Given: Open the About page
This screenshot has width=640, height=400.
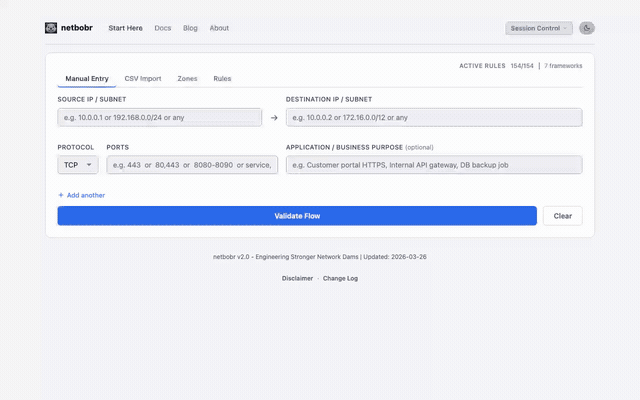Looking at the screenshot, I should [219, 28].
